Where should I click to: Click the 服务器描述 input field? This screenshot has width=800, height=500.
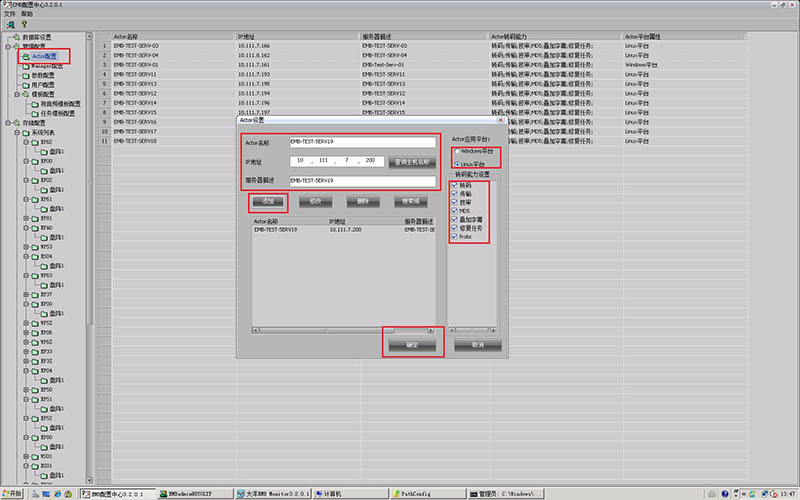coord(363,181)
